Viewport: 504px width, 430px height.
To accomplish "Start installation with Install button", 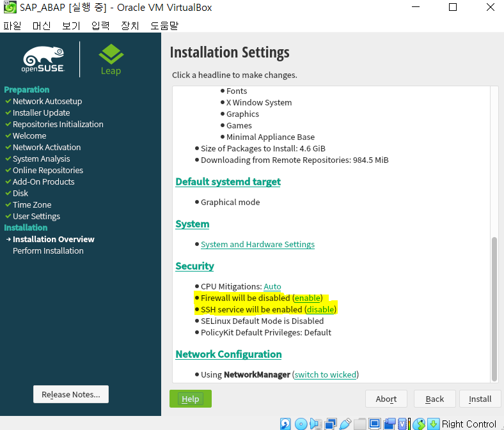I will pyautogui.click(x=480, y=399).
